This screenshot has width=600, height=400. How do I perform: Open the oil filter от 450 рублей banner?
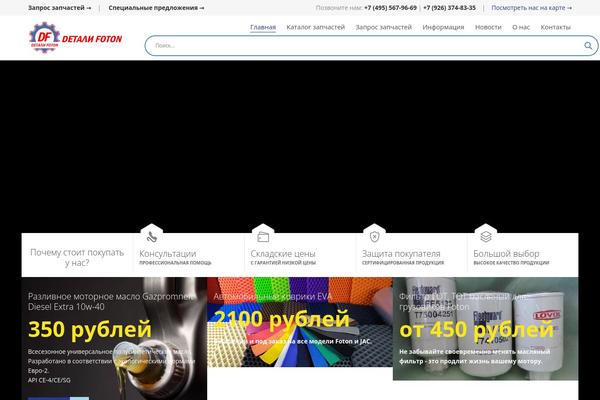point(486,329)
